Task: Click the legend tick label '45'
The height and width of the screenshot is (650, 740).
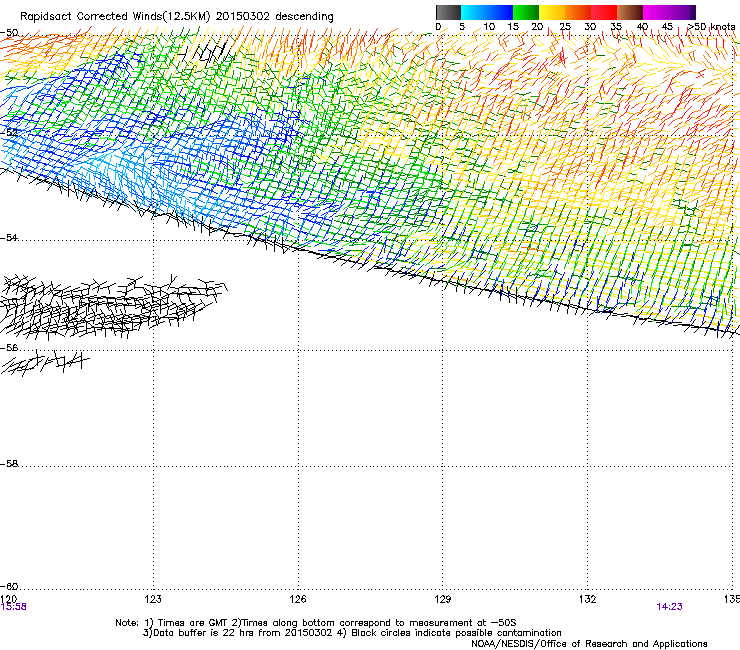Action: pos(667,27)
